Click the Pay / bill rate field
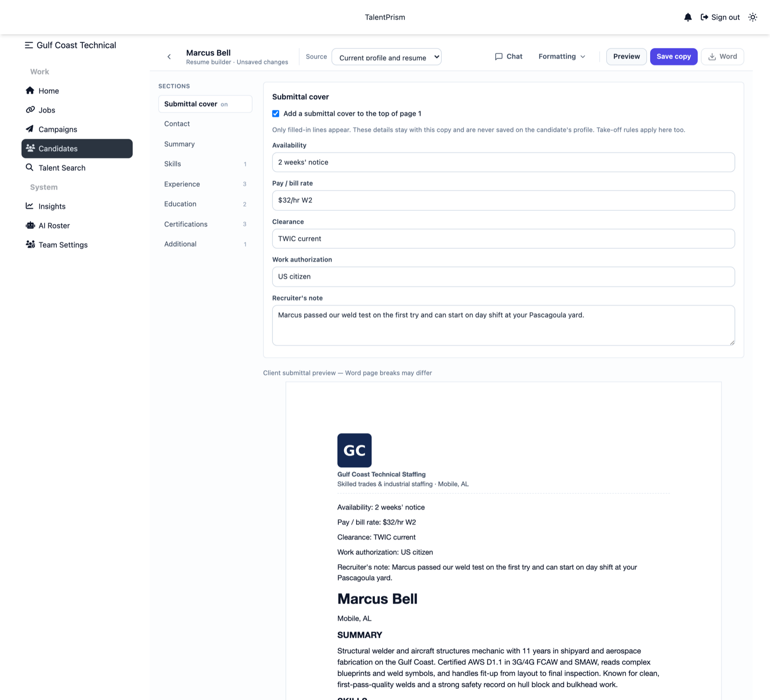The height and width of the screenshot is (700, 770). (x=503, y=200)
